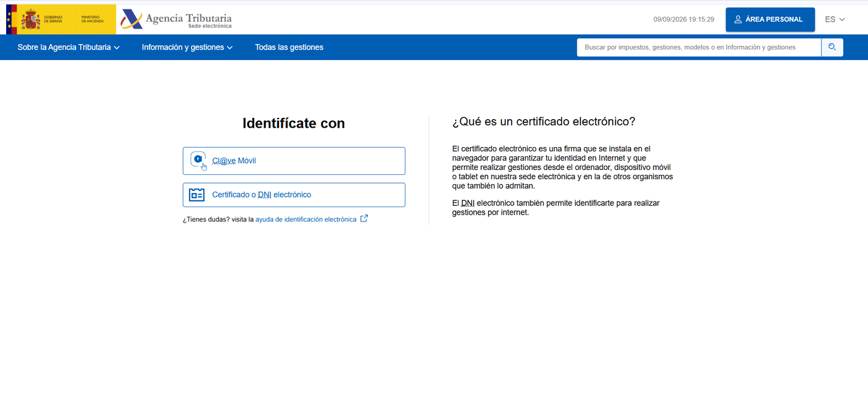Expand Información y gestiones menu
Screen dimensions: 868x415
click(x=187, y=47)
